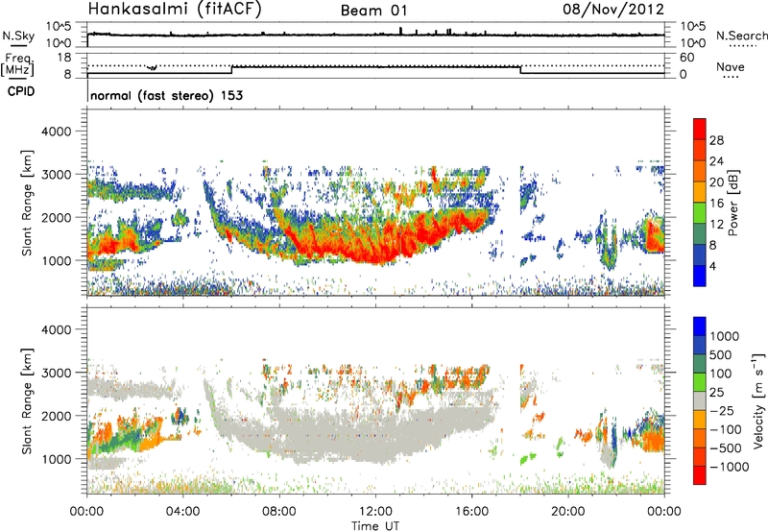Click the 18 tick on frequency axis

[64, 58]
